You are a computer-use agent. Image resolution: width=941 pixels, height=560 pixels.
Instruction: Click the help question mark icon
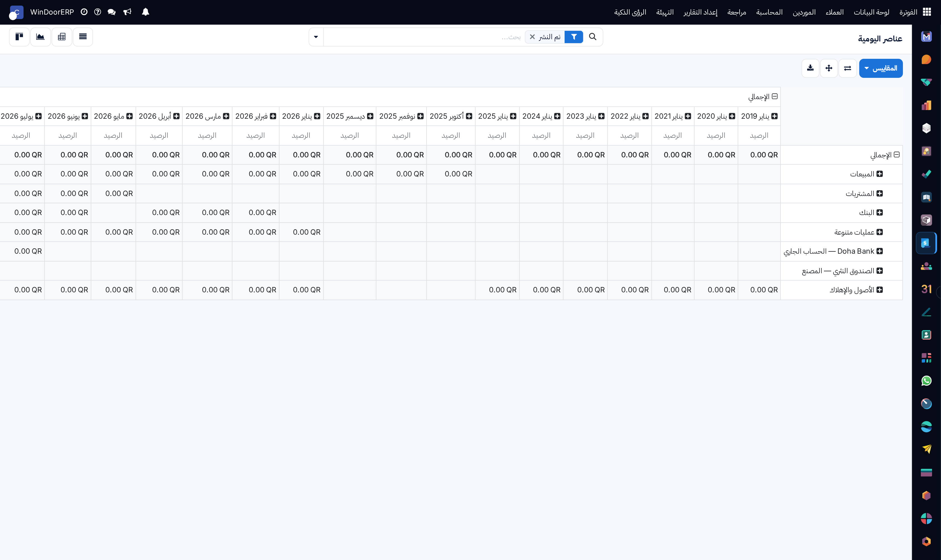[x=97, y=12]
